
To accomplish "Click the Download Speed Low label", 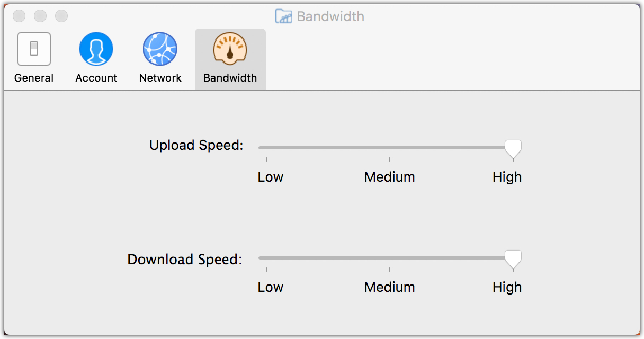I will pos(271,287).
